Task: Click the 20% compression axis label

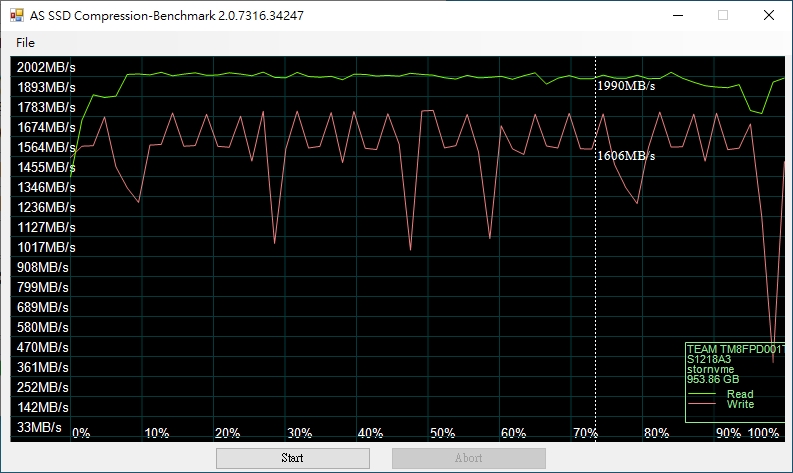Action: pyautogui.click(x=228, y=434)
